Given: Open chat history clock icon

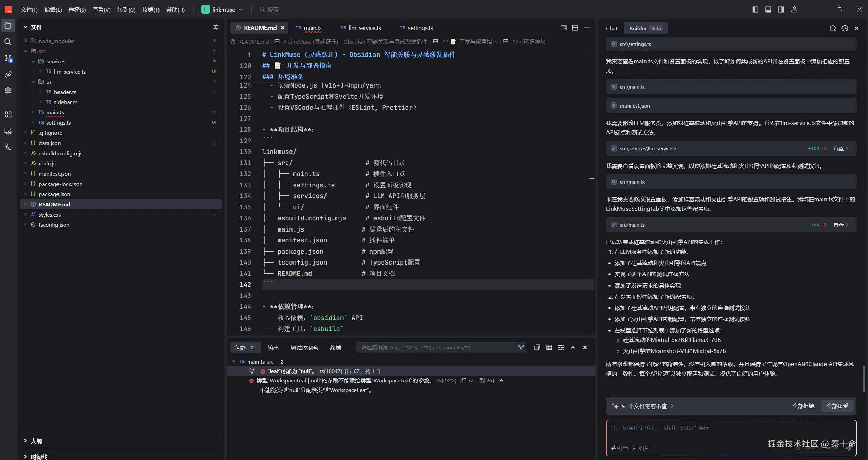Looking at the screenshot, I should pos(845,28).
